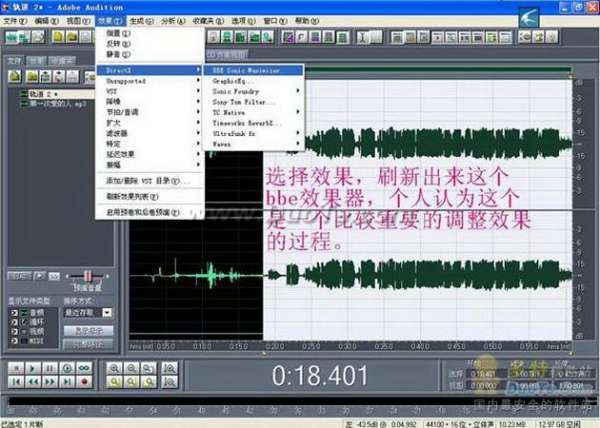The image size is (600, 428).
Task: Click the Pause transport button
Action: point(50,368)
